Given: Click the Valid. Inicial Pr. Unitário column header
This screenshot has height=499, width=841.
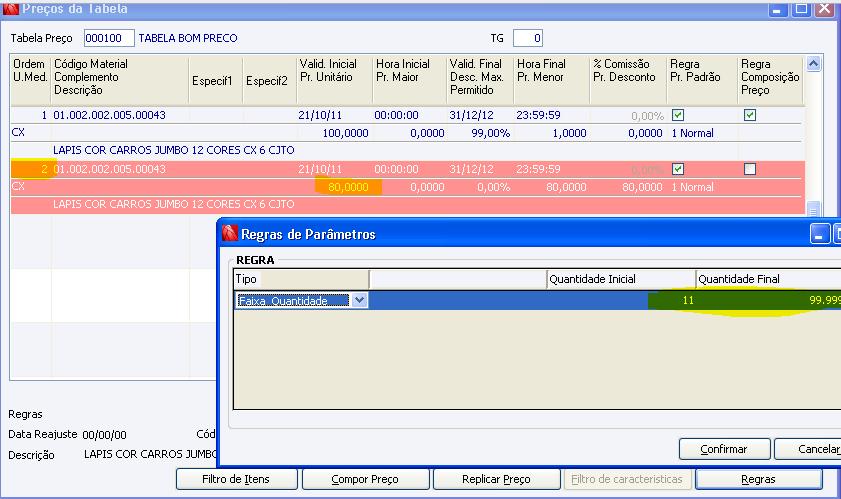Looking at the screenshot, I should (334, 79).
